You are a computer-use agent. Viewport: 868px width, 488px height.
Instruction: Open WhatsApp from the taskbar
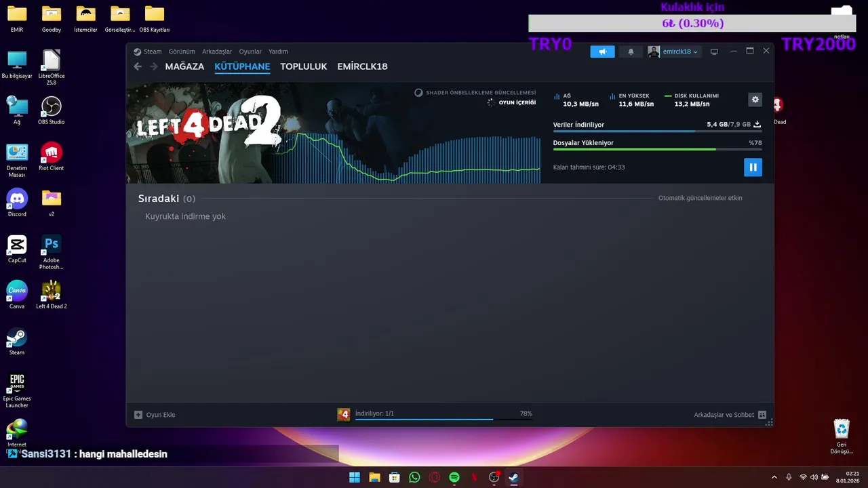(414, 477)
